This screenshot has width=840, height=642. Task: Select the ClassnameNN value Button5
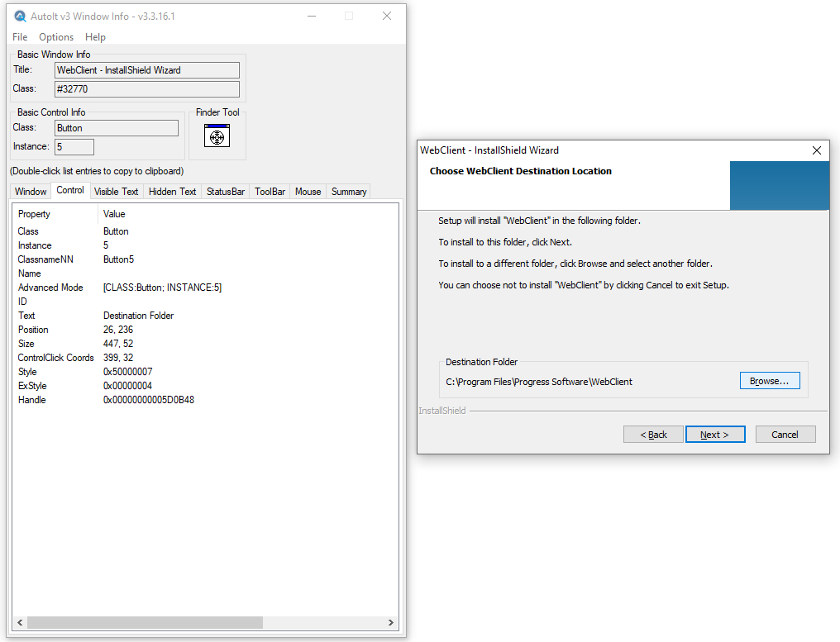[118, 259]
